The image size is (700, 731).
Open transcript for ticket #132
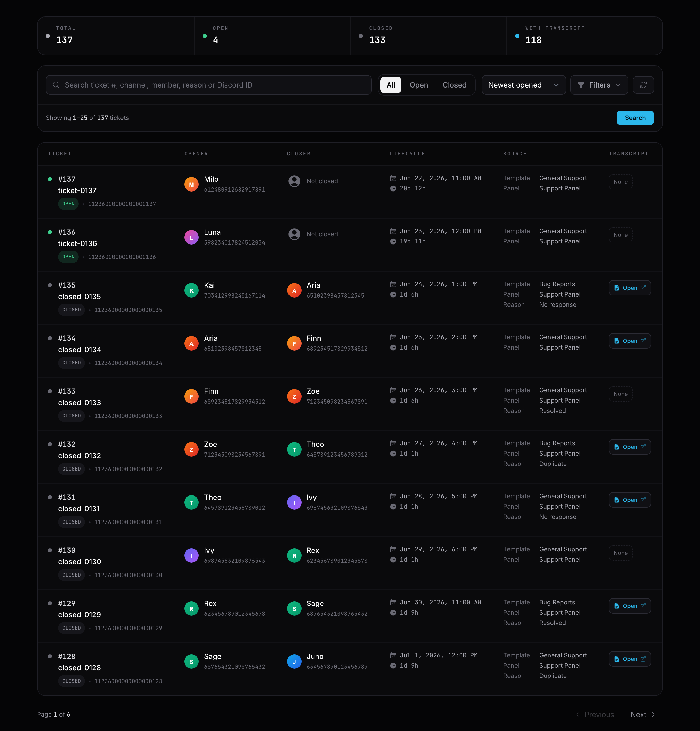[629, 447]
